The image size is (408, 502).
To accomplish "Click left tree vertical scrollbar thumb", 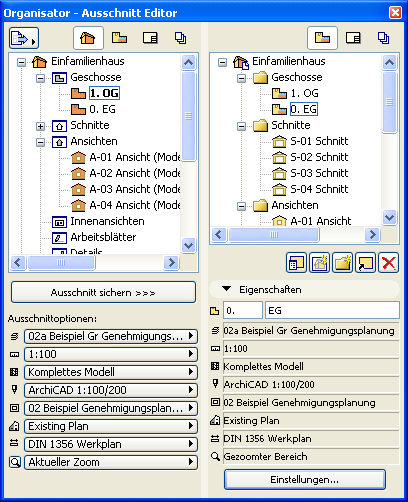I will (x=189, y=116).
